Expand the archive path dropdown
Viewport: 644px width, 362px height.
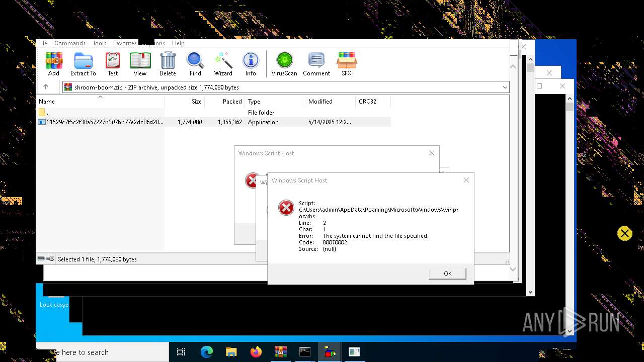(505, 87)
